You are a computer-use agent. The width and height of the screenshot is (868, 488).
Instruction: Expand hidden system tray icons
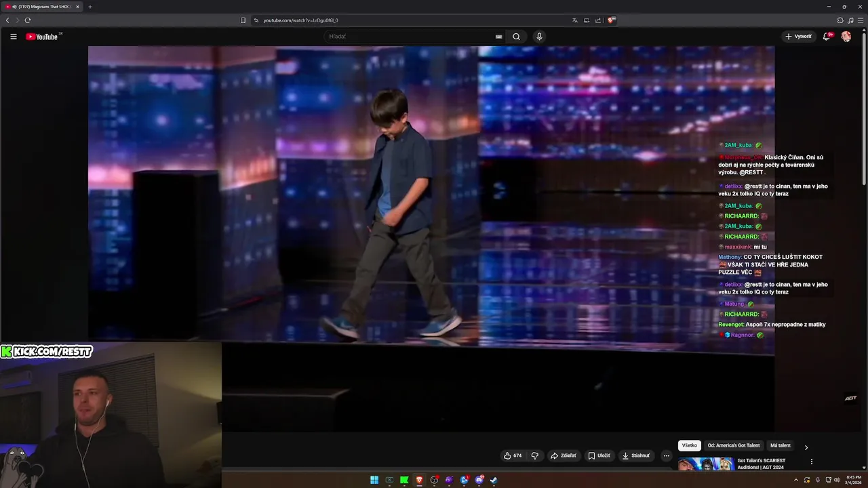pos(796,480)
